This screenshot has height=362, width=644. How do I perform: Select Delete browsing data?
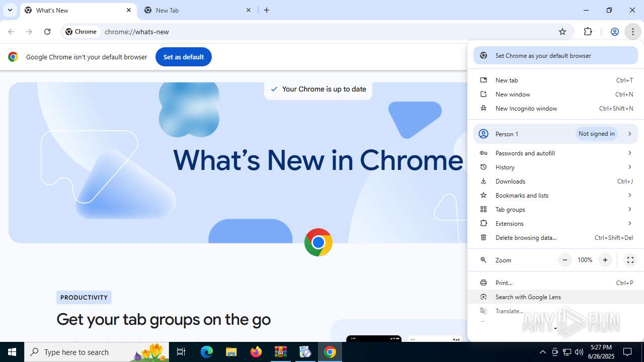pos(555,238)
